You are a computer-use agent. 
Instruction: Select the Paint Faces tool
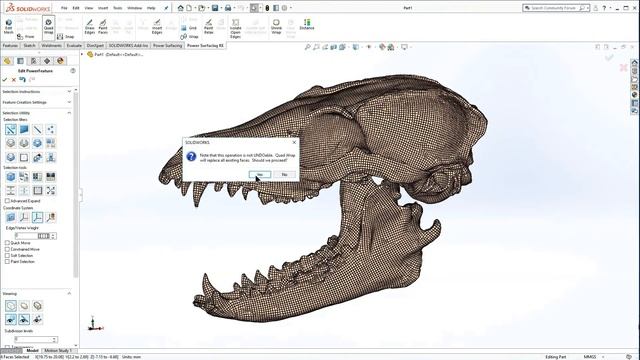click(x=103, y=27)
